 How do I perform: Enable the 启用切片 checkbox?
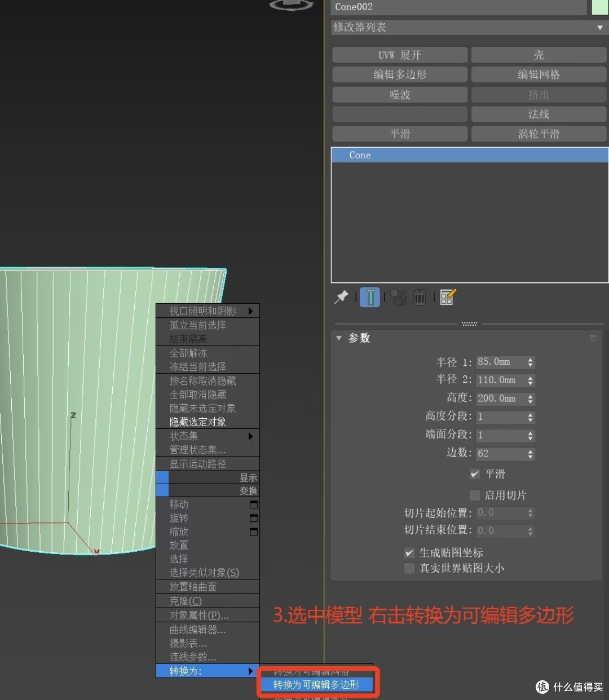click(475, 495)
